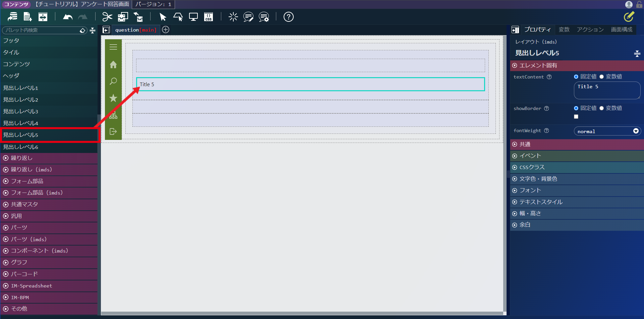Click the horizontal arrows width icon
Screen dimensions: 644x319
43,17
